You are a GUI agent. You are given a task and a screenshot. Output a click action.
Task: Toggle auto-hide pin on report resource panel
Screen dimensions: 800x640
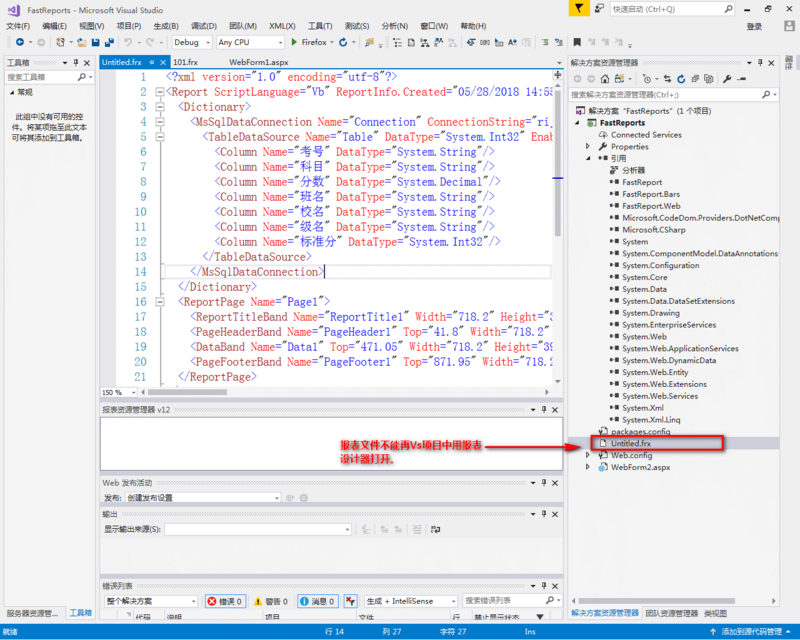point(544,409)
